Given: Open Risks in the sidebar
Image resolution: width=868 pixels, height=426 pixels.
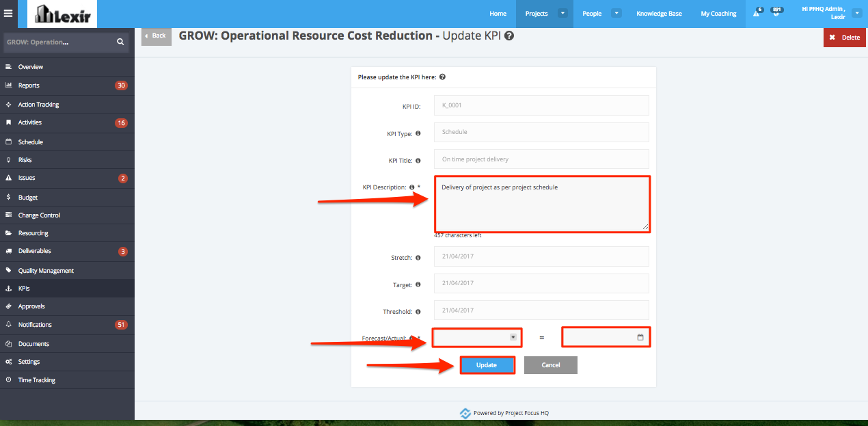Looking at the screenshot, I should [67, 160].
